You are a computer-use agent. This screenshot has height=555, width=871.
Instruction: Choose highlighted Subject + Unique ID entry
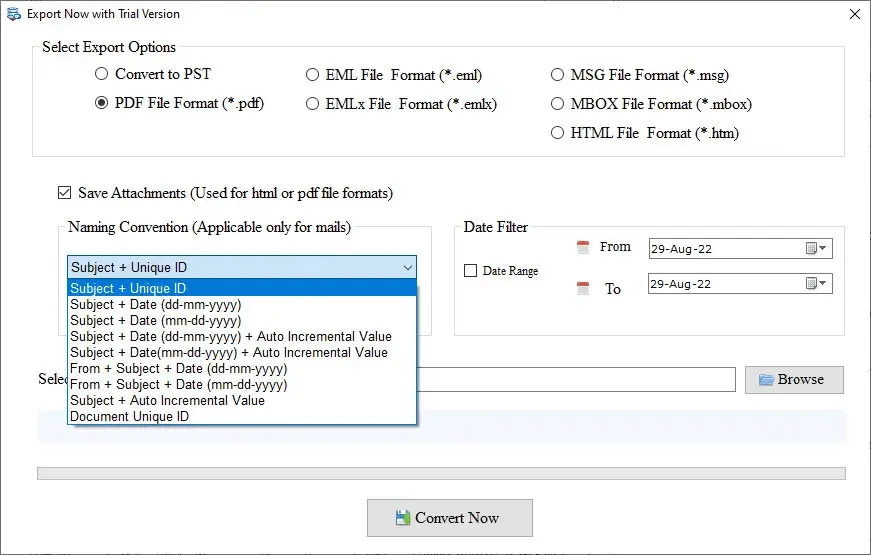click(x=242, y=288)
